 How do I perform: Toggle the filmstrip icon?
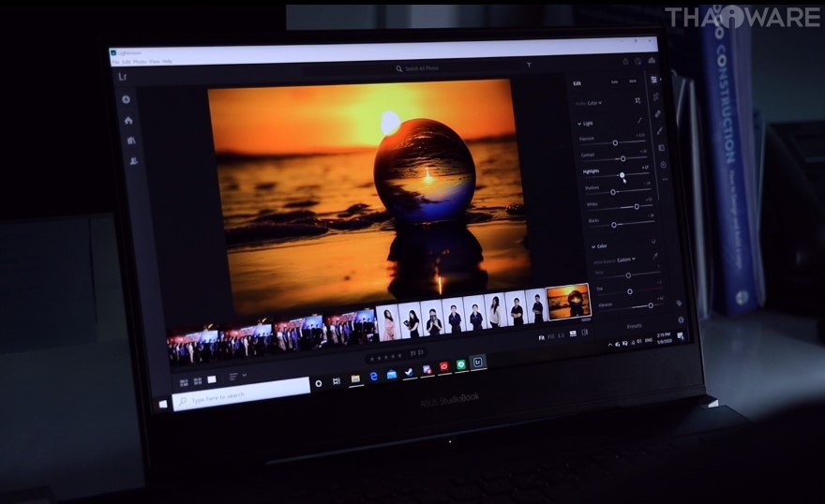coord(573,334)
